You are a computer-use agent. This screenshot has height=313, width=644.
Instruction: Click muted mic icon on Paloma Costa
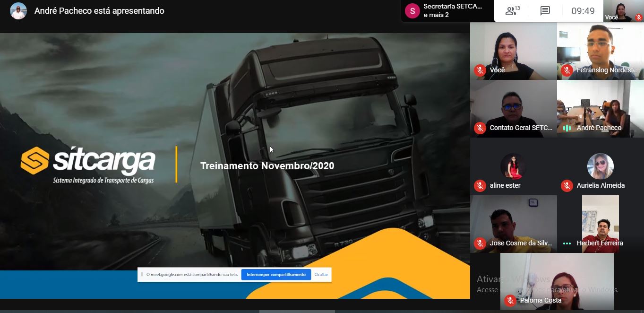[510, 300]
